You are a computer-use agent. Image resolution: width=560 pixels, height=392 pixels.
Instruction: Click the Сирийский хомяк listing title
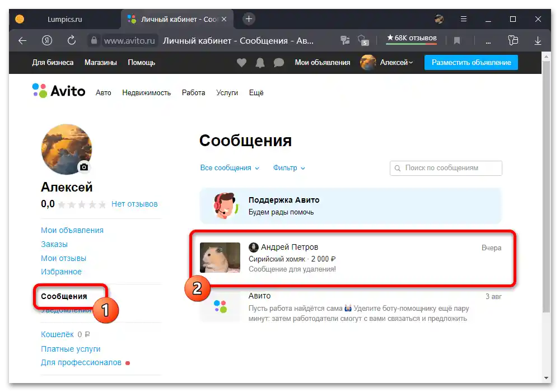tap(277, 259)
